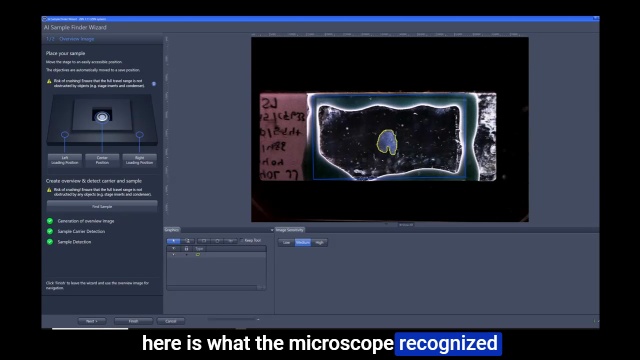This screenshot has height=360, width=640.
Task: Open the Graphics panel dropdown arrow
Action: (272, 230)
